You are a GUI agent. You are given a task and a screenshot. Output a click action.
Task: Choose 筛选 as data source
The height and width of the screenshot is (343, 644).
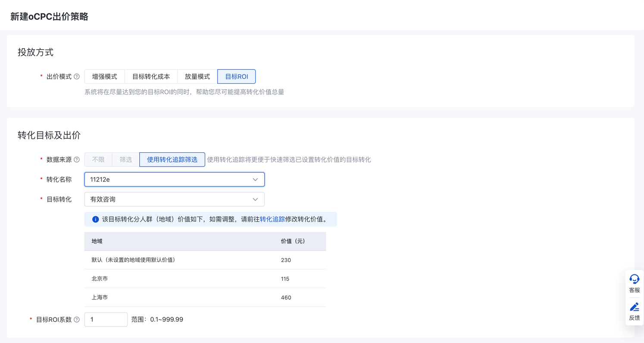click(126, 160)
